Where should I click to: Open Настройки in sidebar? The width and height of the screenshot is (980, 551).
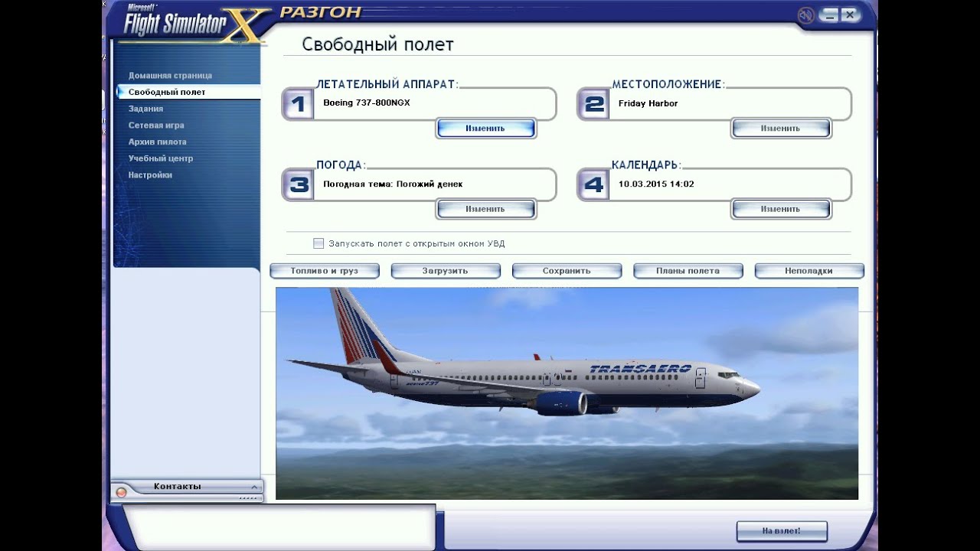tap(150, 175)
